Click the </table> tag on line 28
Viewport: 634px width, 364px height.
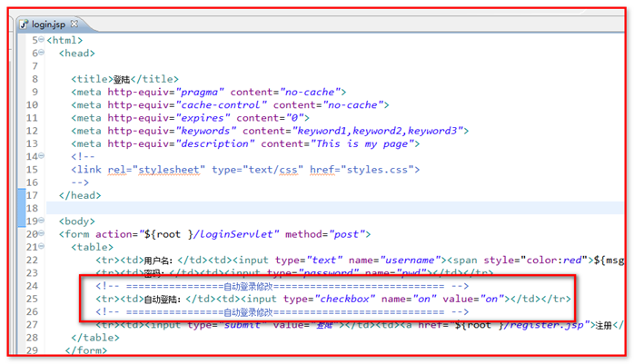pyautogui.click(x=95, y=338)
